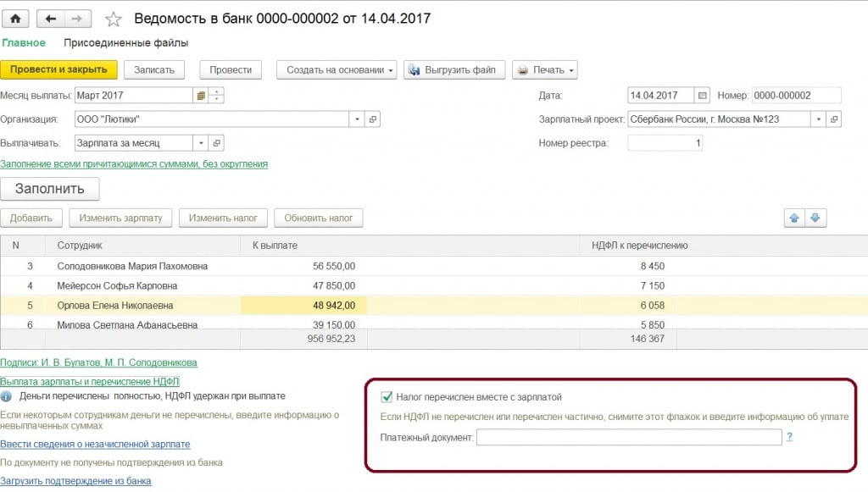Open Загрузить подтверждение из банка link
The height and width of the screenshot is (492, 868).
pos(75,481)
